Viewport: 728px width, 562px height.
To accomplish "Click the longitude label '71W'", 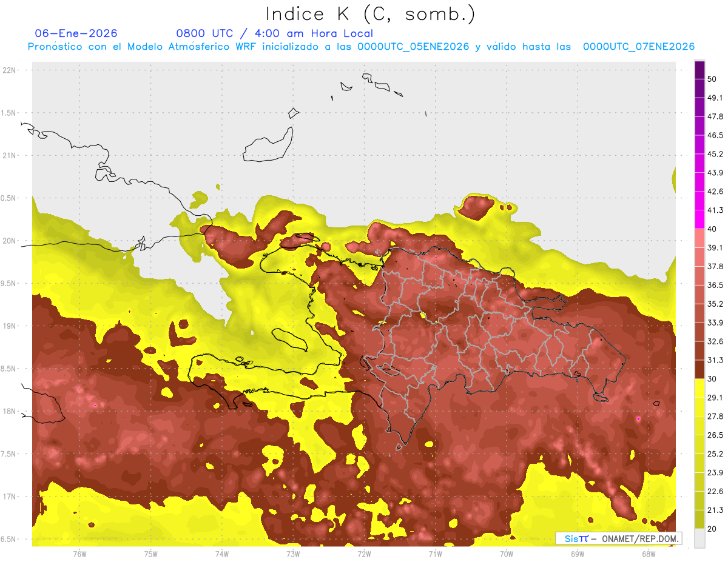I will click(x=435, y=554).
